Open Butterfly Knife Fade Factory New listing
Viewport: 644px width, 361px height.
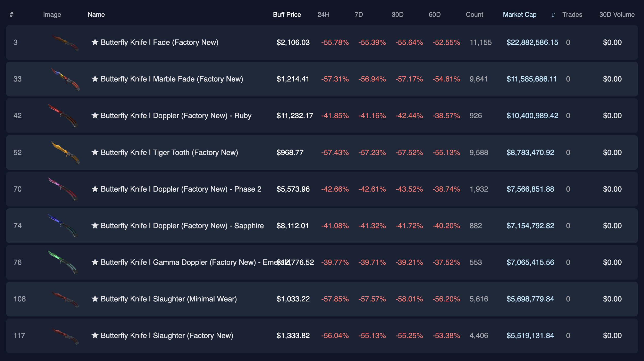pyautogui.click(x=159, y=42)
